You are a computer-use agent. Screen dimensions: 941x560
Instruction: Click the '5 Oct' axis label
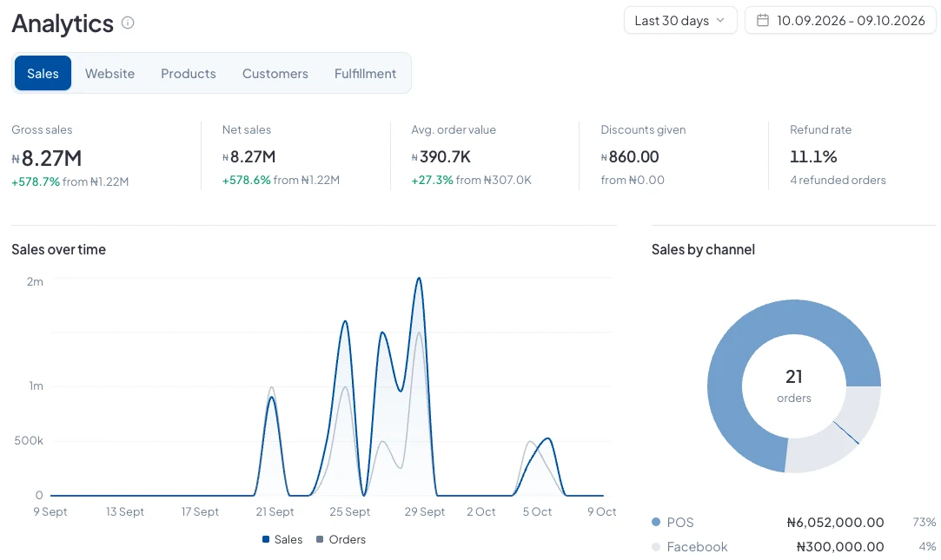pos(537,512)
